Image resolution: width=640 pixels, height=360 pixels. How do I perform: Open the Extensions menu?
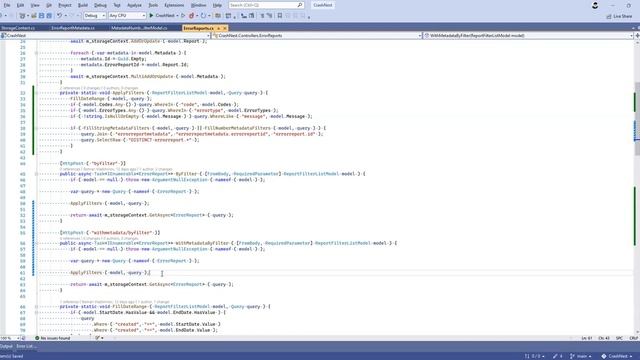point(174,5)
